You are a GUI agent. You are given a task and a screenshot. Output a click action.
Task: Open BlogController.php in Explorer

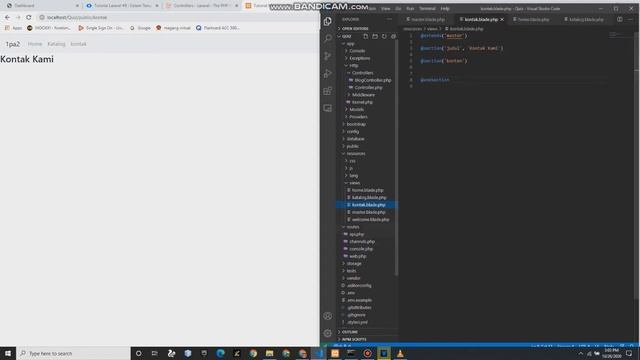tap(373, 80)
